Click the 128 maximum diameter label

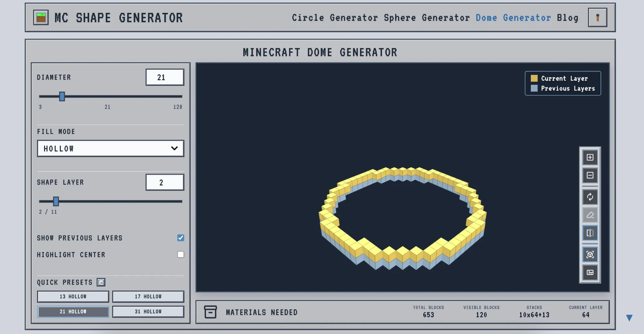click(x=178, y=107)
